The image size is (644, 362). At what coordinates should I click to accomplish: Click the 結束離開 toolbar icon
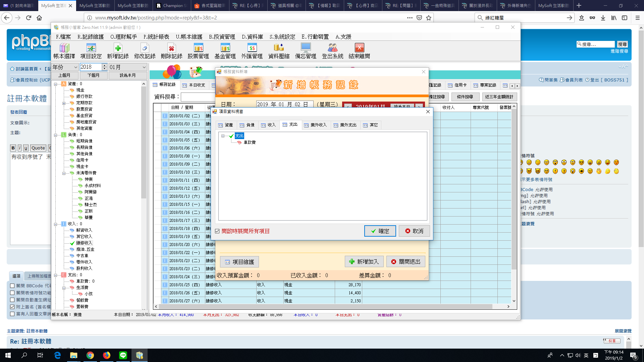359,51
